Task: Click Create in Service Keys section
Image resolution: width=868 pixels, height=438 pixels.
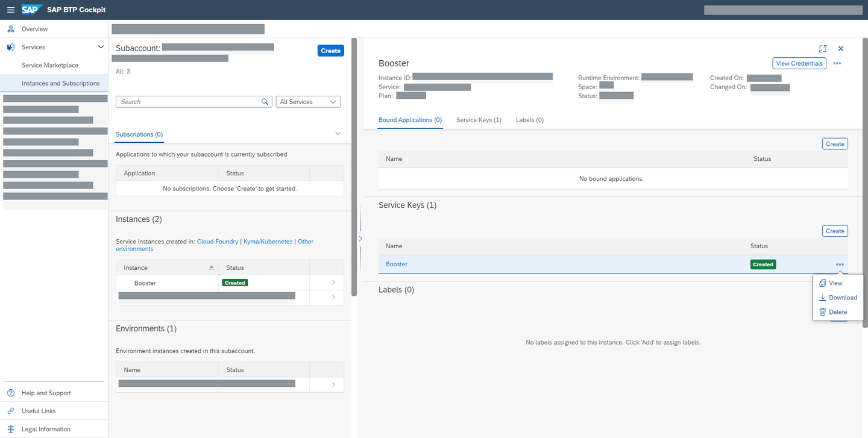Action: [835, 231]
